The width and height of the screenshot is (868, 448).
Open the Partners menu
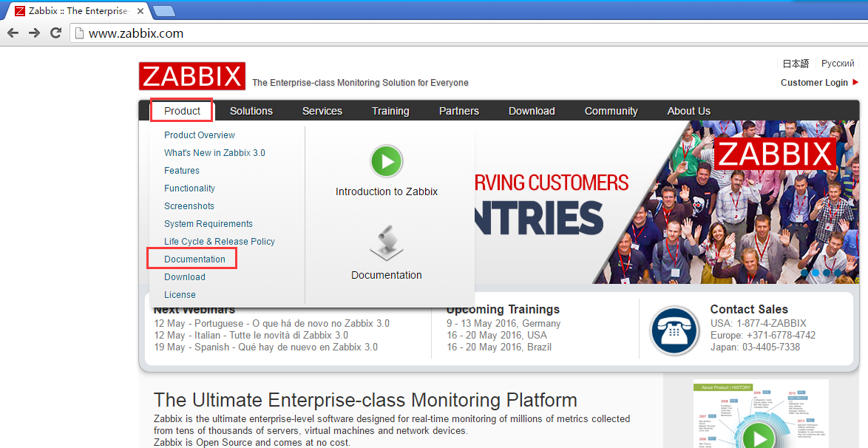[459, 111]
